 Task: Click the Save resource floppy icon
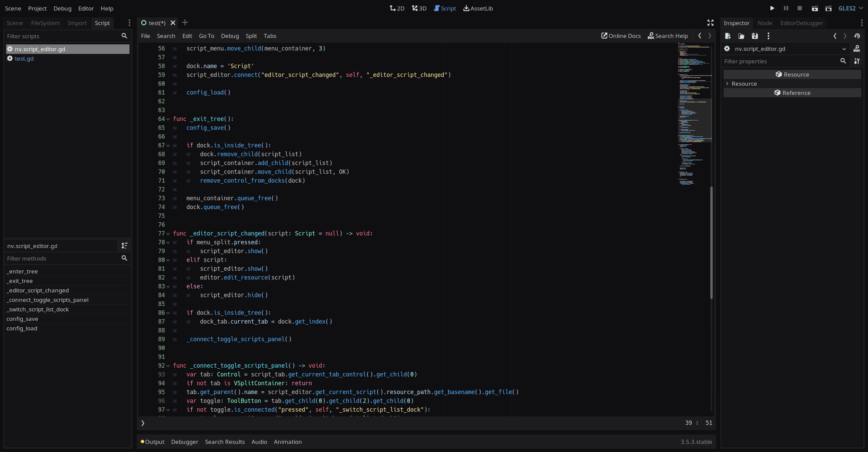click(755, 36)
